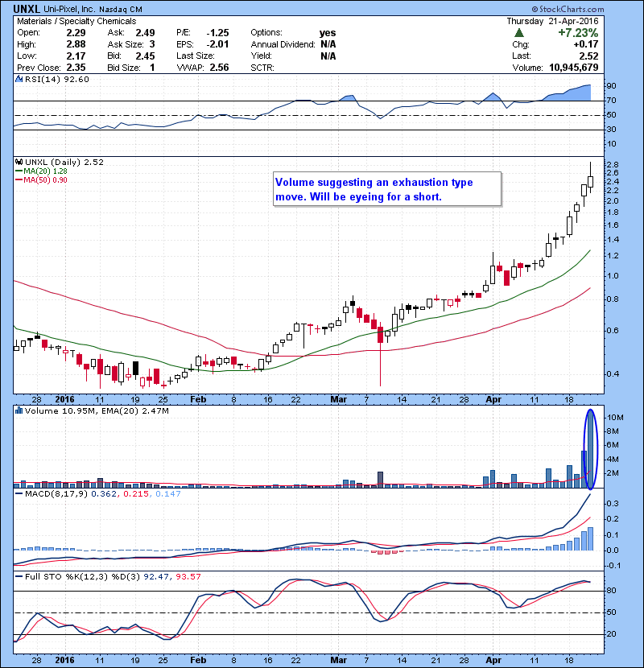Image resolution: width=644 pixels, height=668 pixels.
Task: Click the Low value 2.17
Action: 76,56
